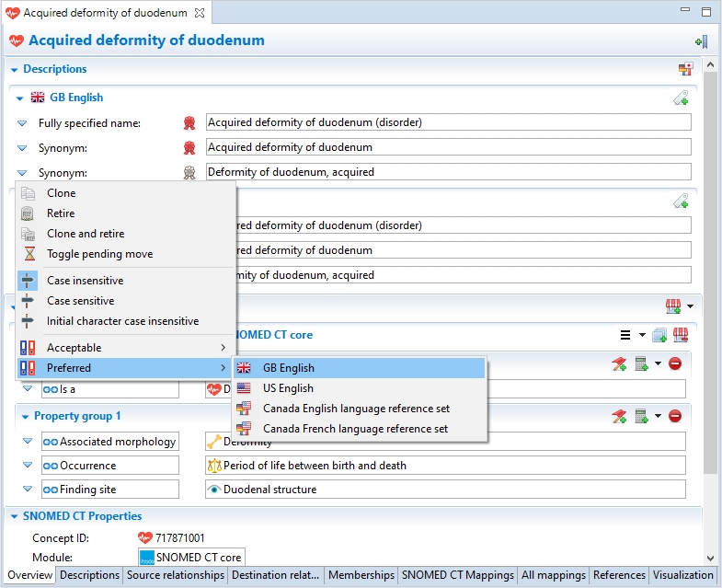
Task: Click the bookmark icon beside concept title
Action: tap(701, 41)
